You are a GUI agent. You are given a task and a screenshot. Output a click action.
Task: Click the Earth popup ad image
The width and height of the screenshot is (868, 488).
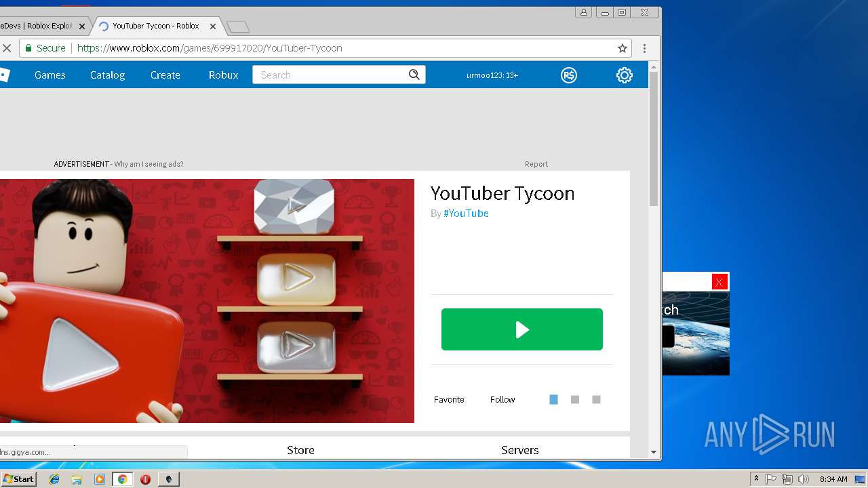(696, 333)
